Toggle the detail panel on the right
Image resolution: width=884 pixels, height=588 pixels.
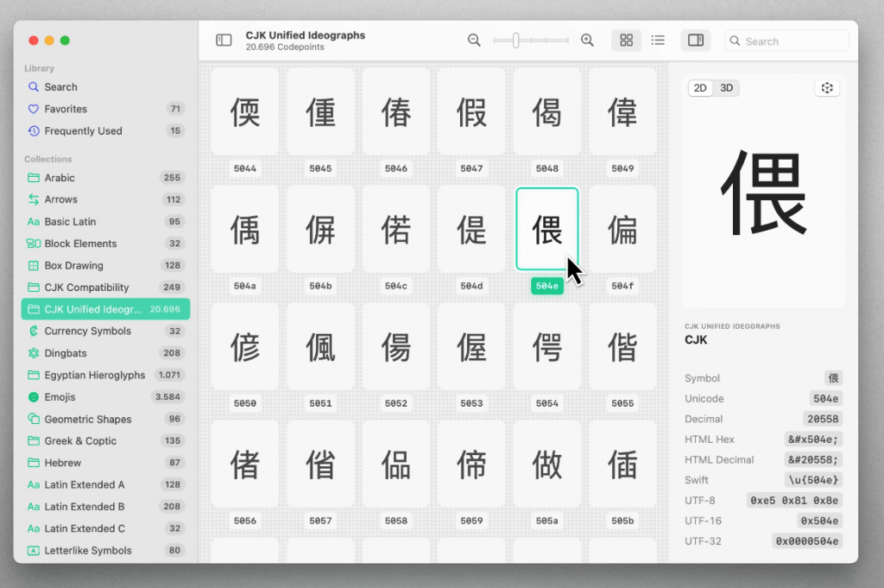[696, 40]
